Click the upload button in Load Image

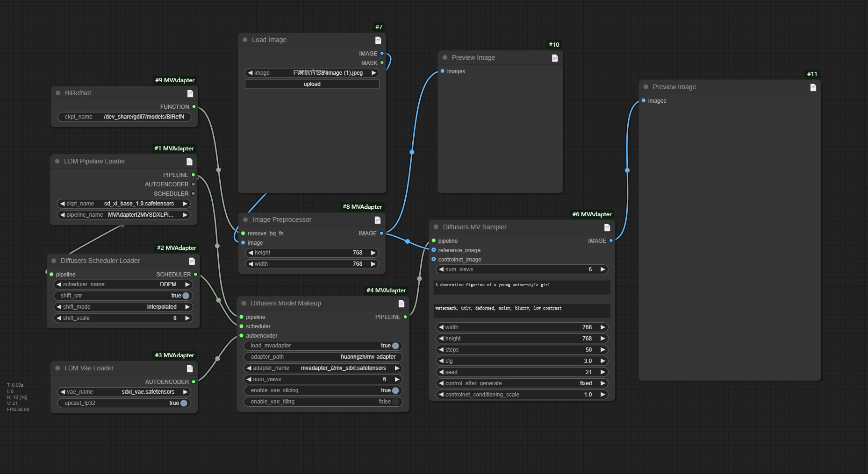pyautogui.click(x=312, y=84)
